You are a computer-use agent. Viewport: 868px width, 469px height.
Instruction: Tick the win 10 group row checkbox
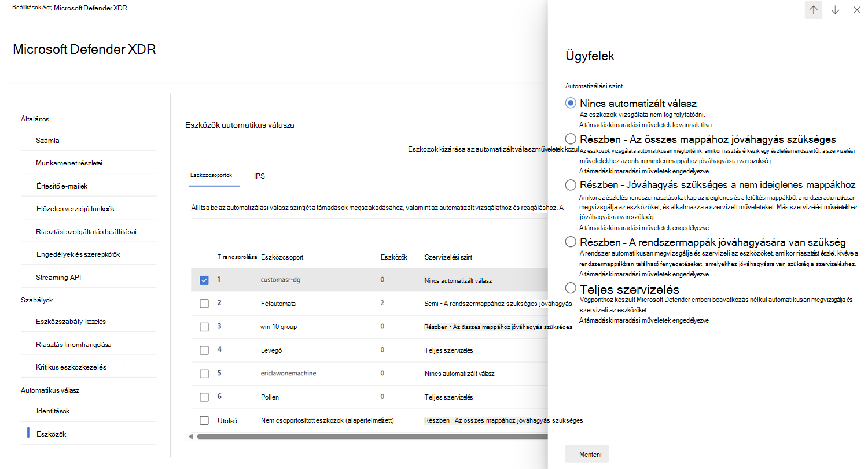click(x=204, y=327)
